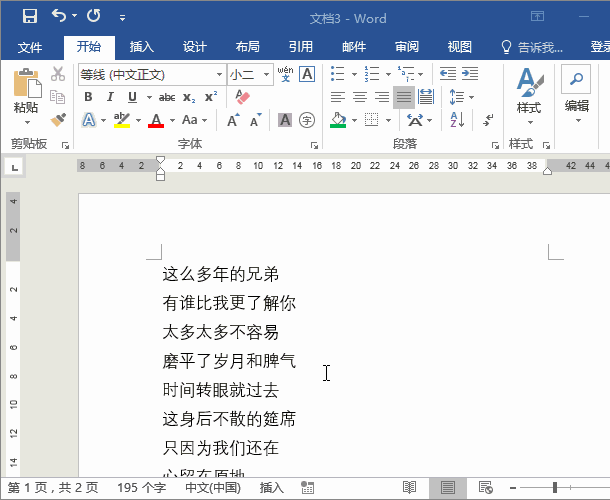Viewport: 610px width, 500px height.
Task: Open the font color dropdown arrow
Action: 172,120
